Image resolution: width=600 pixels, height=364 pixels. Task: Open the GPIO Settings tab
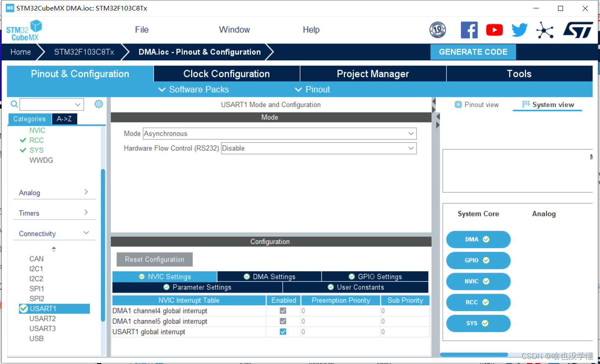coord(375,277)
